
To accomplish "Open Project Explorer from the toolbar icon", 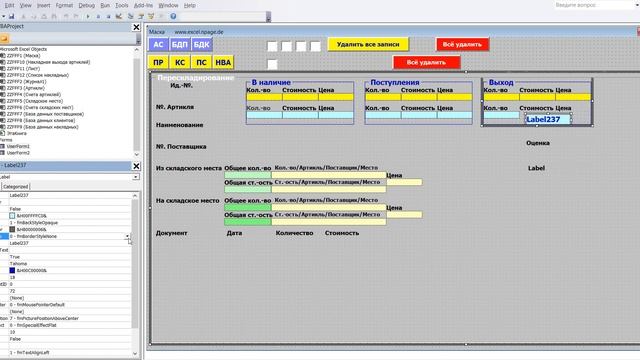I will coord(131,16).
